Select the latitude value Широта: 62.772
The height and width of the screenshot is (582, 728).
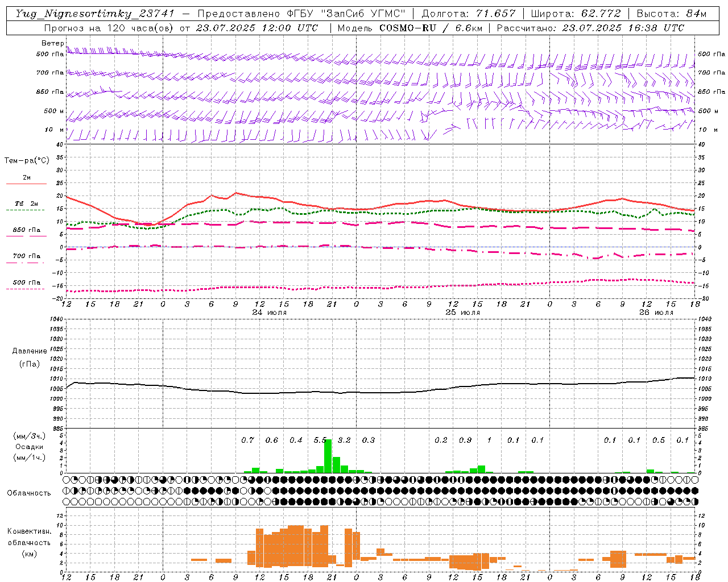[x=576, y=14]
